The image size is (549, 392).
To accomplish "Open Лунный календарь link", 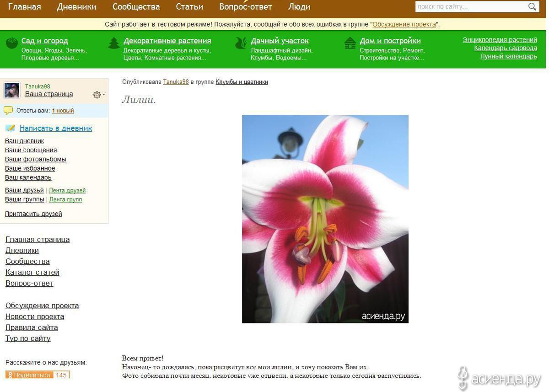I will tap(509, 56).
